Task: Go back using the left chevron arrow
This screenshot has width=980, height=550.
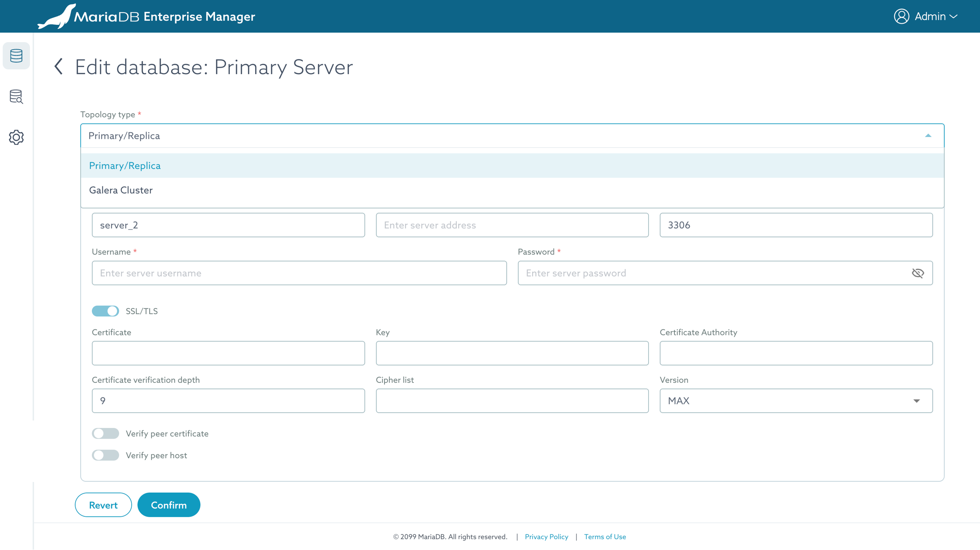Action: pyautogui.click(x=59, y=67)
